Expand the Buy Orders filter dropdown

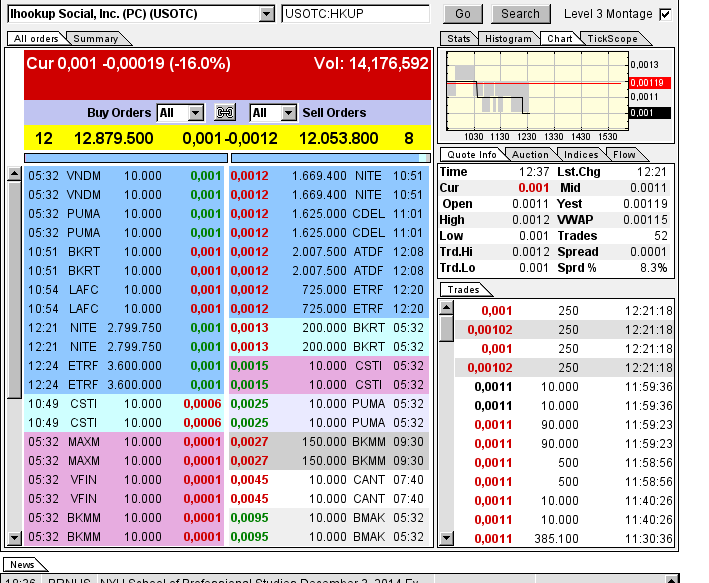pyautogui.click(x=195, y=113)
